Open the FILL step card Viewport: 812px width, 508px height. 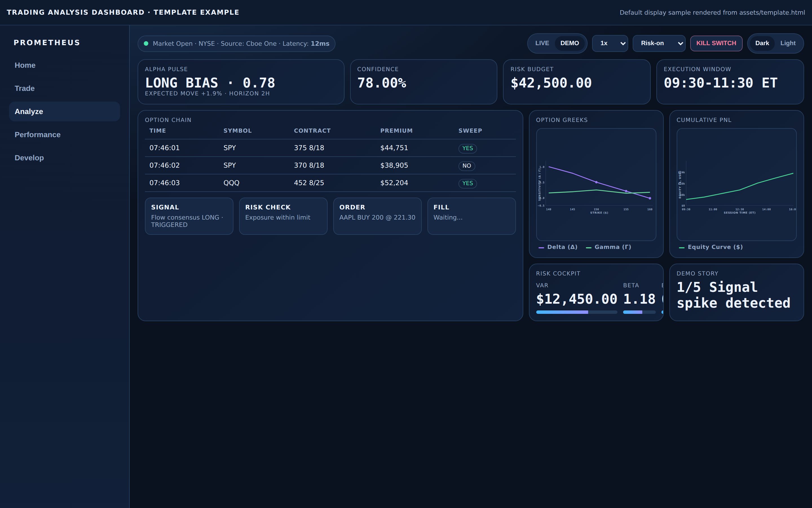tap(471, 216)
